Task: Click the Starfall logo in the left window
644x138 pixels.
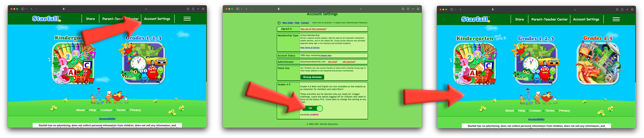Action: coord(47,19)
